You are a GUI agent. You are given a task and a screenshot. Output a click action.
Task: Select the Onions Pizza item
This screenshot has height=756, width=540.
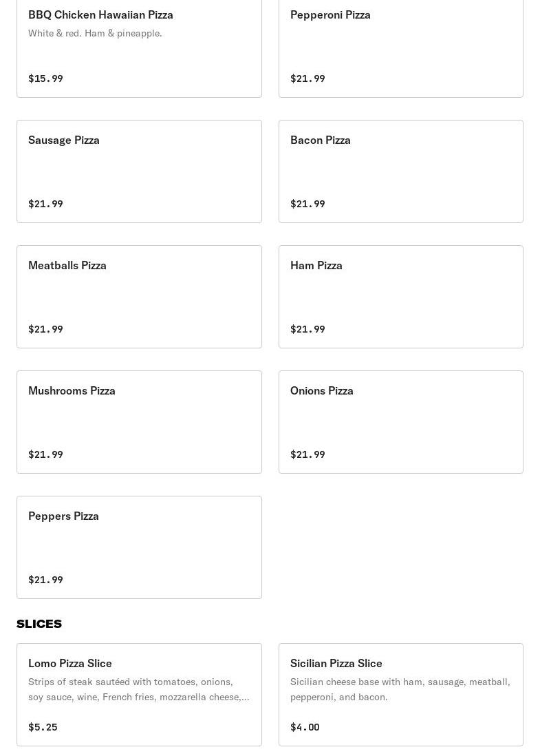[401, 422]
